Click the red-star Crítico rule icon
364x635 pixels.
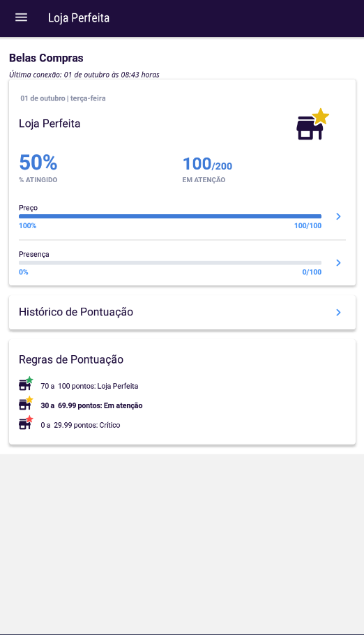(x=26, y=423)
